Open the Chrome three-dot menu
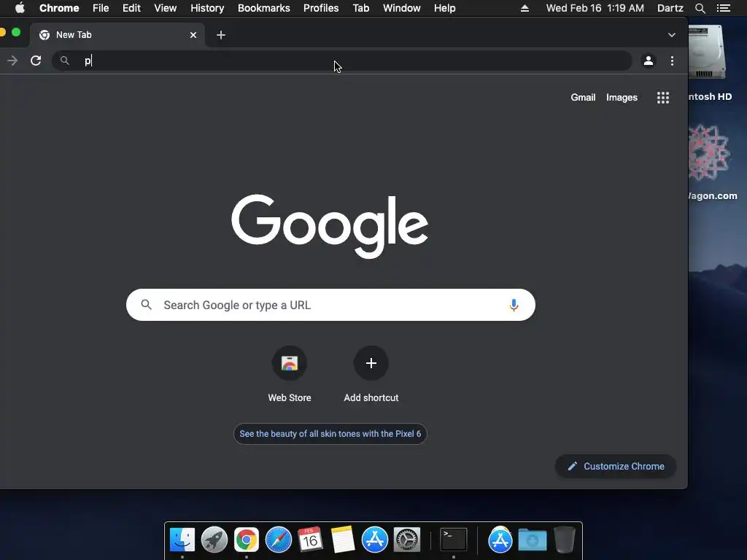 pyautogui.click(x=672, y=61)
